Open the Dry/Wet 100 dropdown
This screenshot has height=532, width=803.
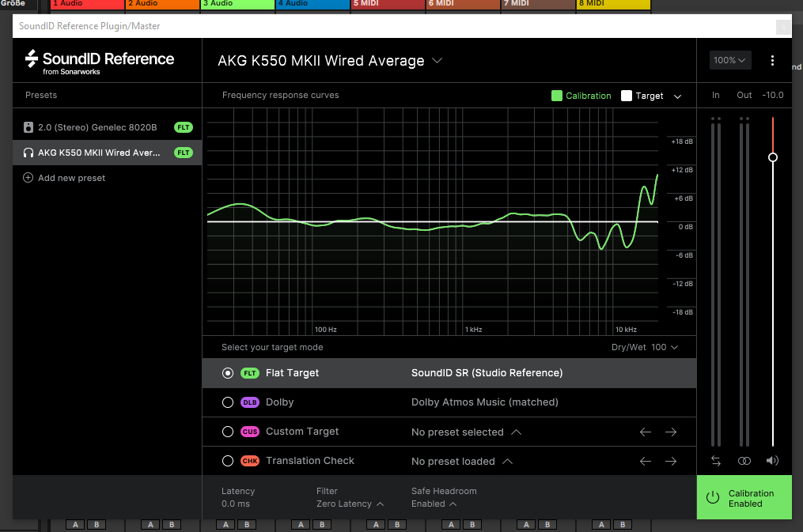click(645, 347)
